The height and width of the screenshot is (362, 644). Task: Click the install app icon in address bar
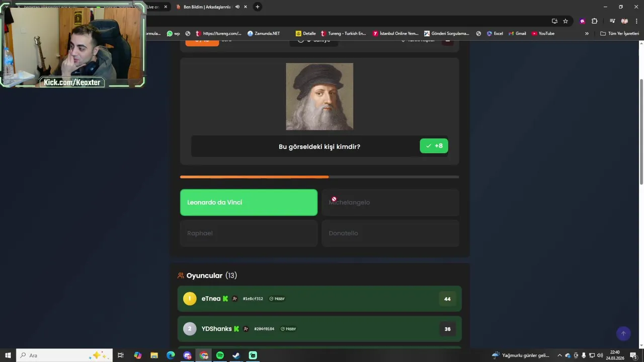(x=554, y=21)
